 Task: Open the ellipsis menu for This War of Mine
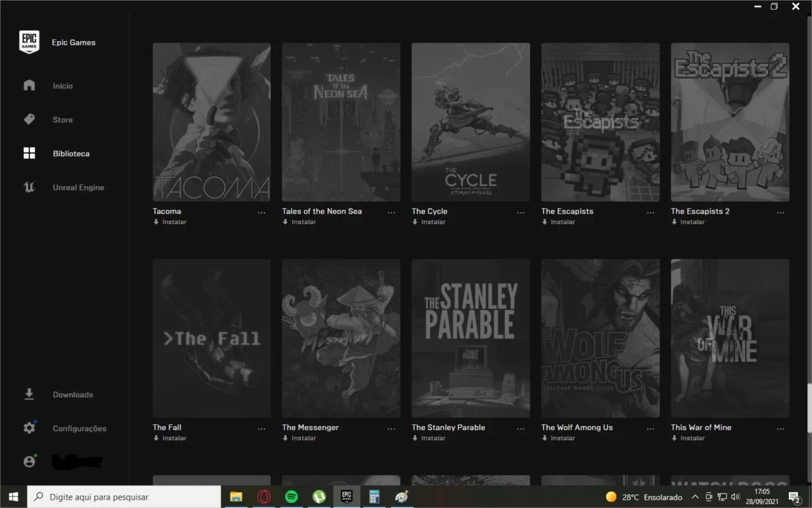point(780,428)
